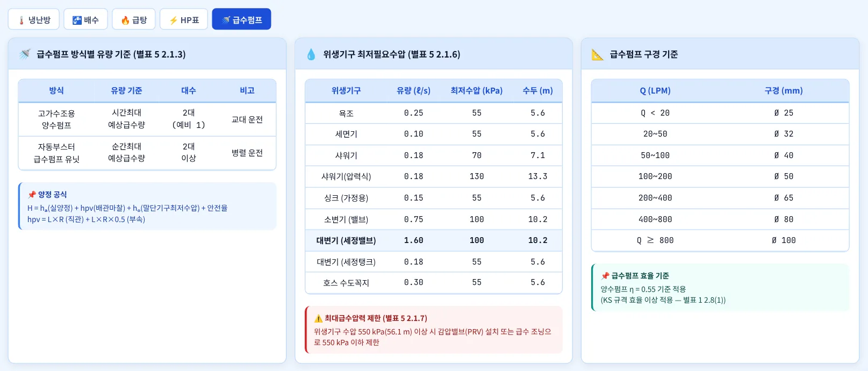The height and width of the screenshot is (371, 868).
Task: Click the 방식 column header
Action: point(56,91)
